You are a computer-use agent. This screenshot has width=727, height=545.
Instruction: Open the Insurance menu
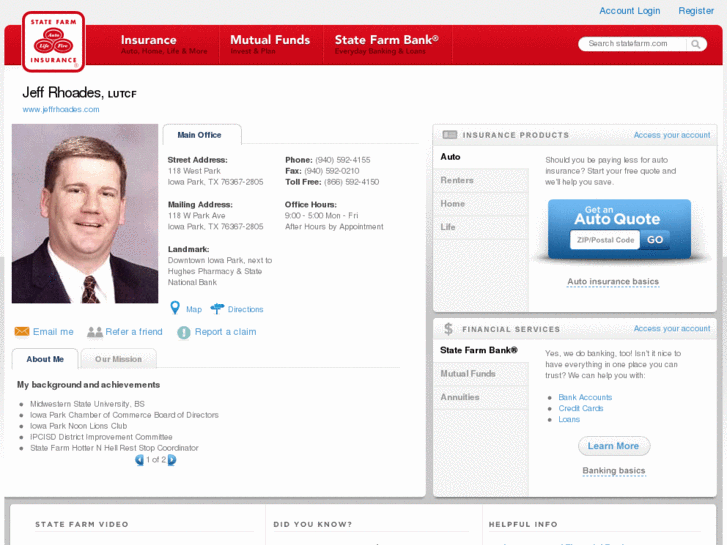point(164,44)
